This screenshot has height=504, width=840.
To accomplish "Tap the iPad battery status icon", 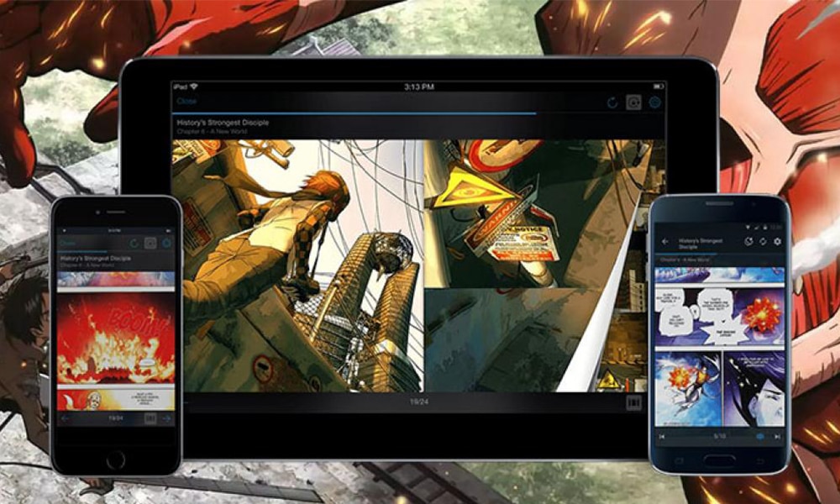I will (658, 87).
